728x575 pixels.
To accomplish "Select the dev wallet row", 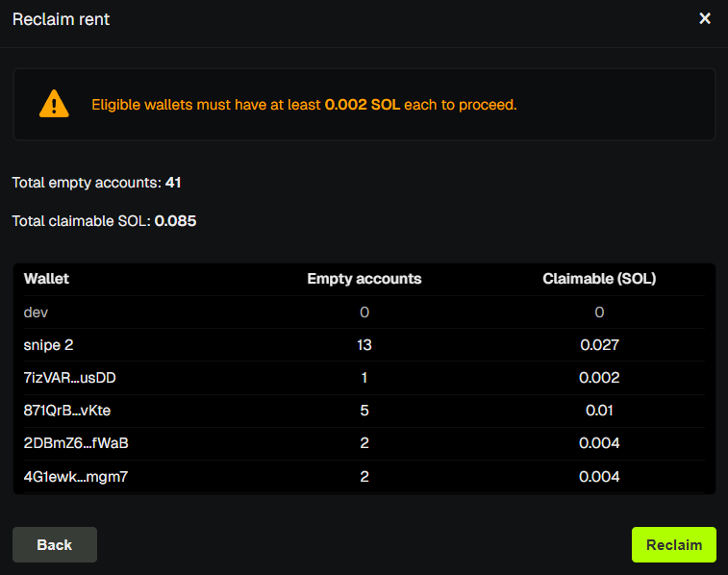I will 37,312.
